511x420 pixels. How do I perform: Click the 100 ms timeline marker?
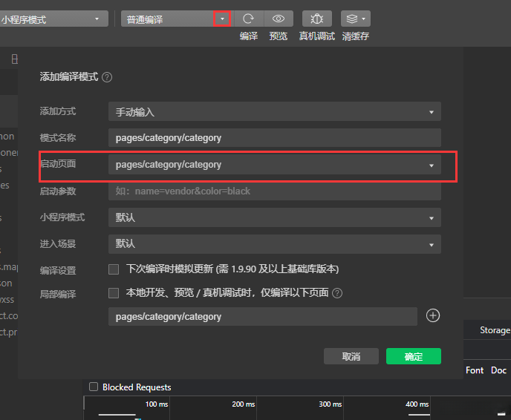(x=157, y=404)
